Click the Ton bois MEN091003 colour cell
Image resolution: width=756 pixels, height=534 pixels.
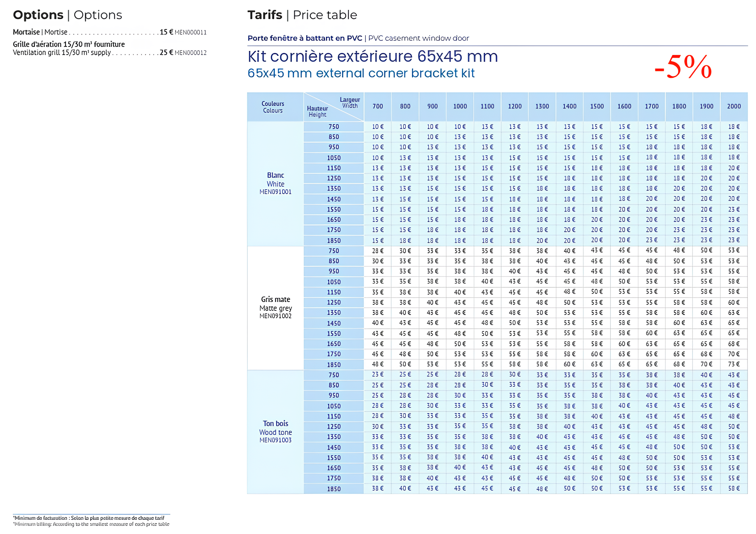tap(275, 432)
